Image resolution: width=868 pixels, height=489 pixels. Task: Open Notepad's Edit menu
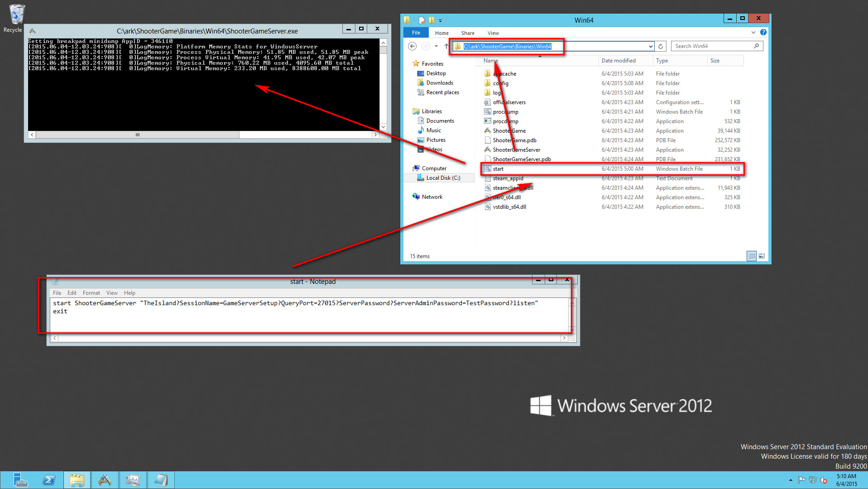click(x=72, y=293)
